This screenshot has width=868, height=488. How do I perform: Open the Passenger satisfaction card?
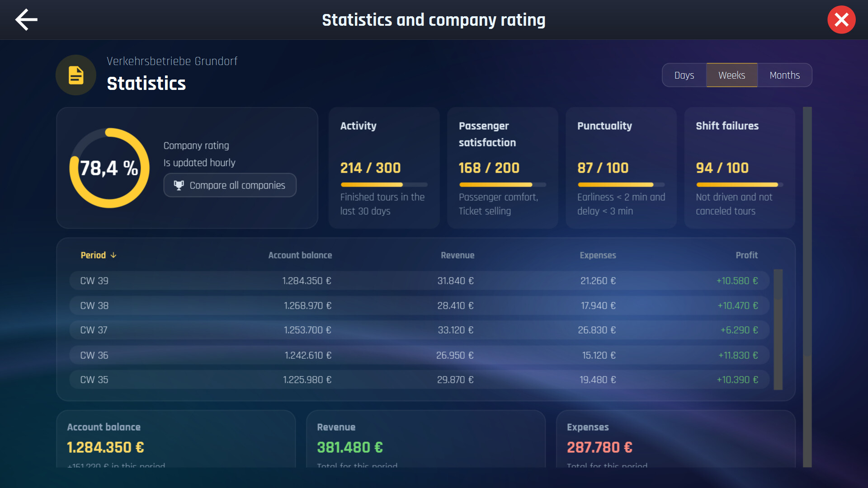point(502,168)
